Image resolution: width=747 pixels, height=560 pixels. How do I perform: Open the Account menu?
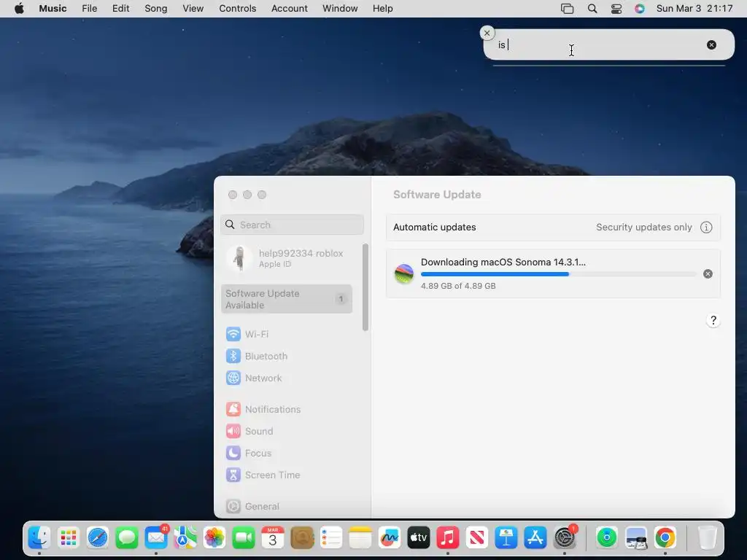pyautogui.click(x=289, y=9)
